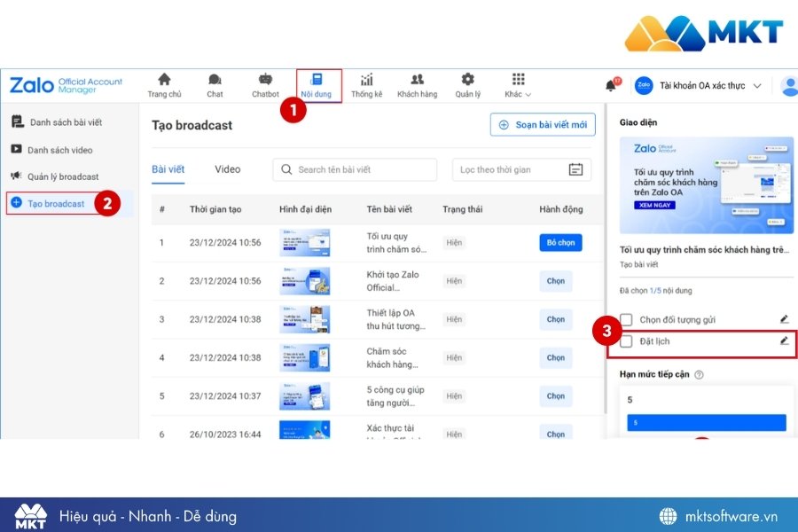This screenshot has height=532, width=798.
Task: Click the calendar icon in date filter
Action: point(575,169)
